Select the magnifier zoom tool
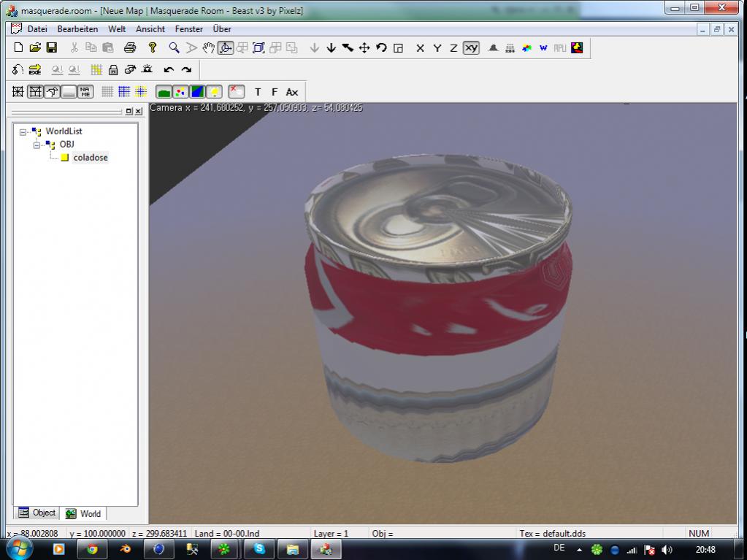The image size is (747, 560). (x=174, y=48)
